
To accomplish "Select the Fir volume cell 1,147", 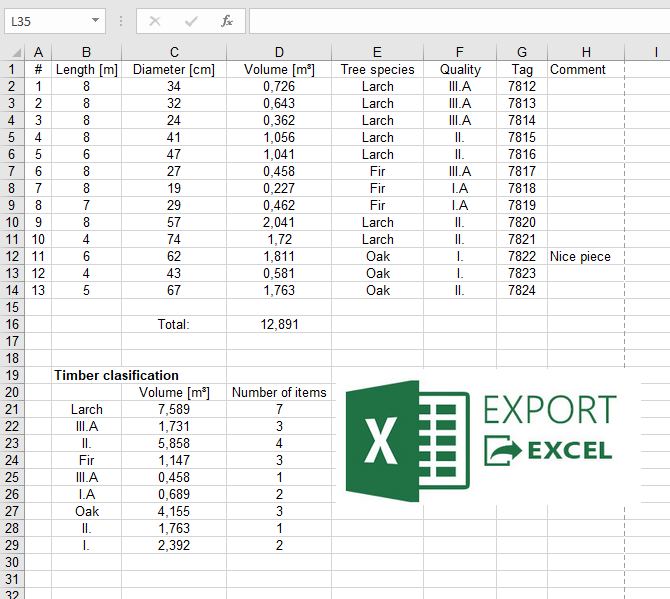I will tap(174, 460).
